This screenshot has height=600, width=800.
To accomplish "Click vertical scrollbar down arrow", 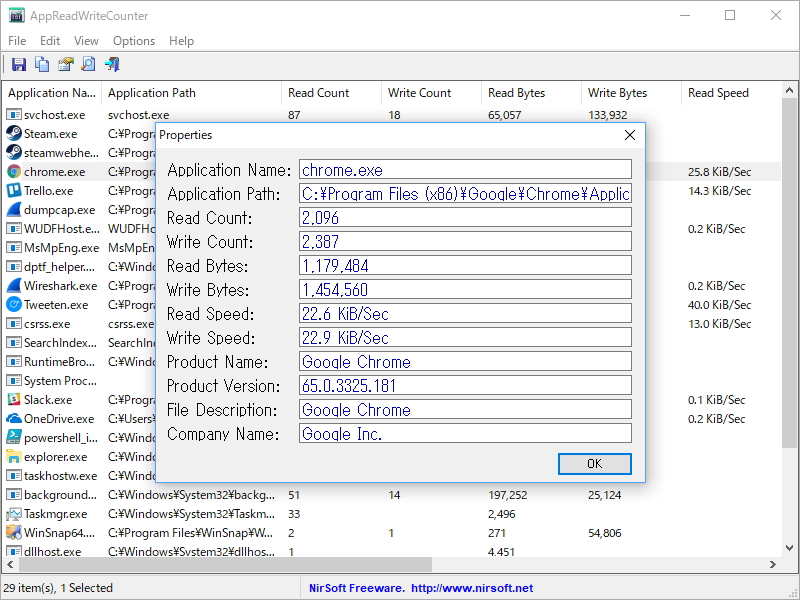I will tap(789, 548).
